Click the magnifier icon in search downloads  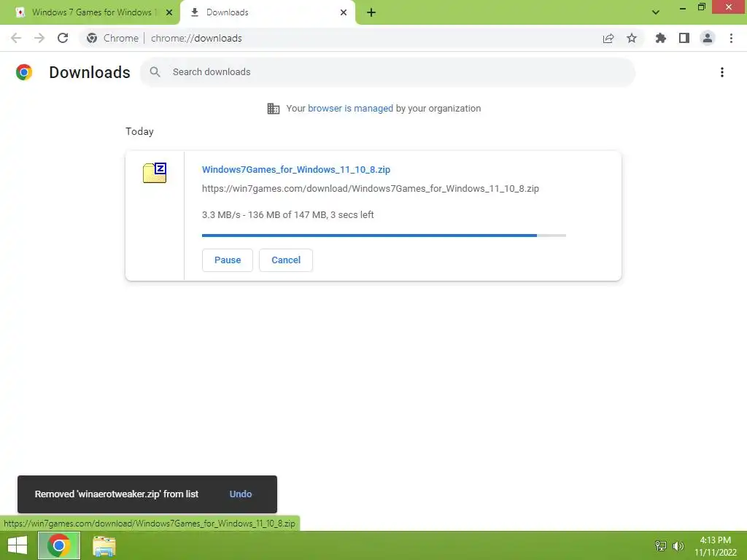155,72
